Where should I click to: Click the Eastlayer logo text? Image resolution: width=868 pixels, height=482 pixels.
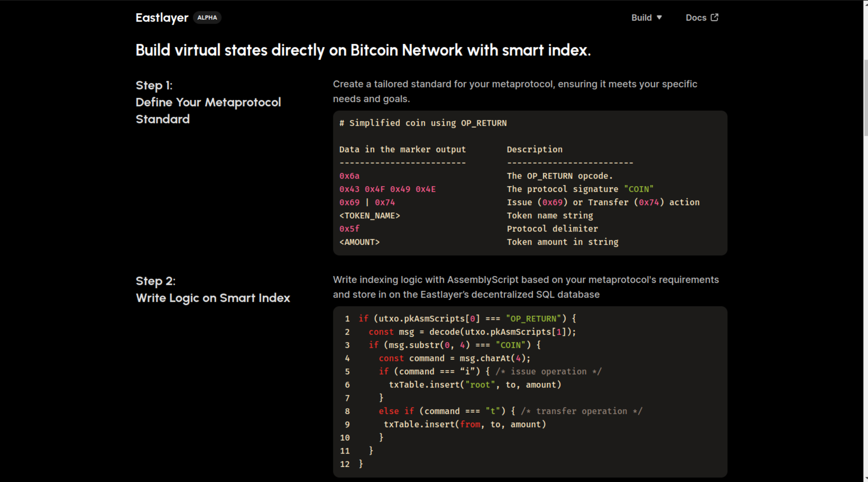click(x=162, y=18)
